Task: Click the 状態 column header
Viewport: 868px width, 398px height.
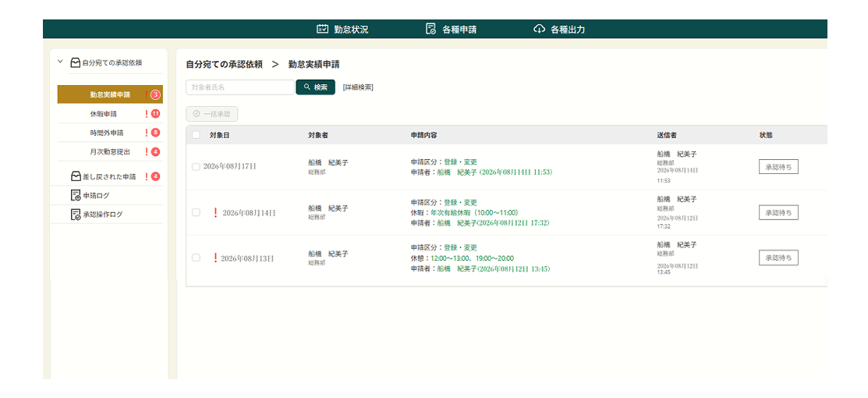Action: [x=767, y=135]
